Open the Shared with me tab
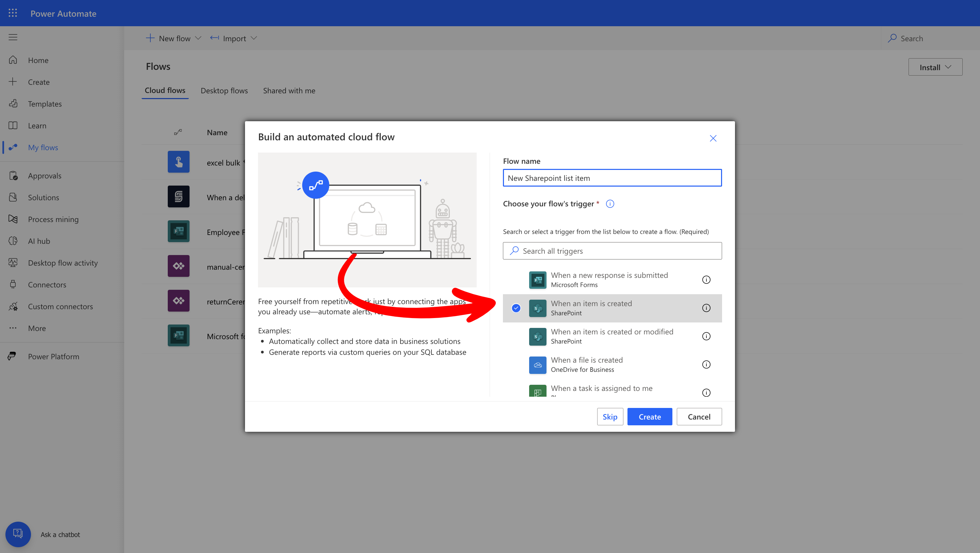Viewport: 980px width, 553px height. pos(289,91)
